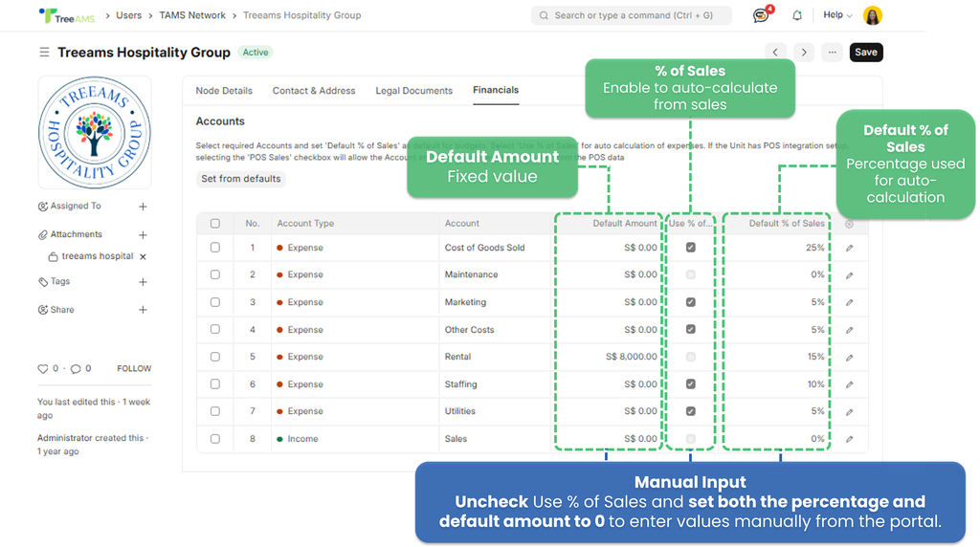
Task: Uncheck Use % of Sales for Marketing
Action: [x=690, y=302]
